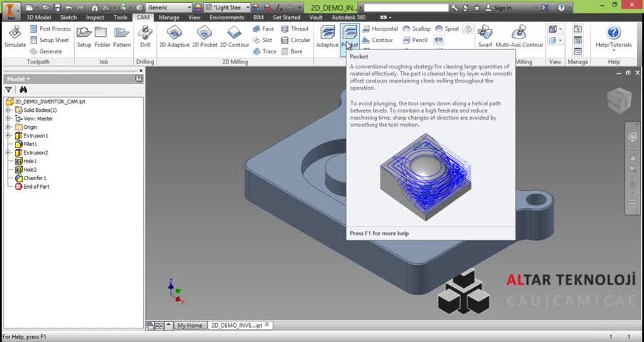
Task: Select the Swarf multi-axis operation
Action: tap(485, 37)
